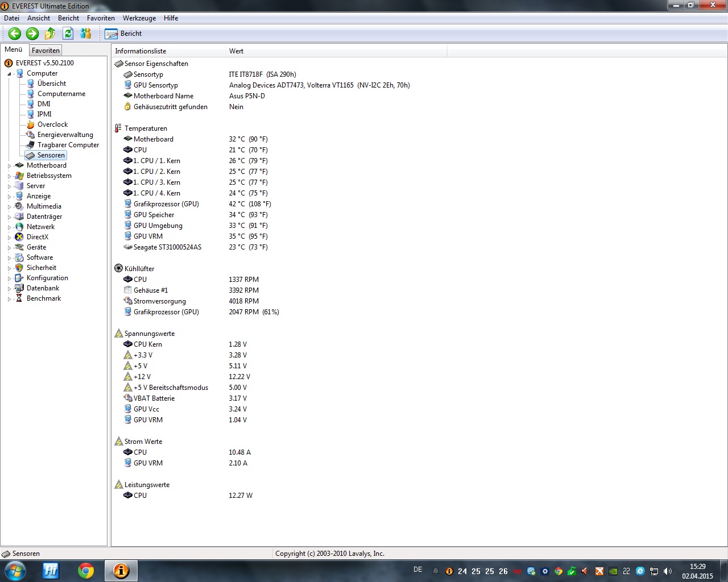Select Computername in the tree

pyautogui.click(x=61, y=94)
